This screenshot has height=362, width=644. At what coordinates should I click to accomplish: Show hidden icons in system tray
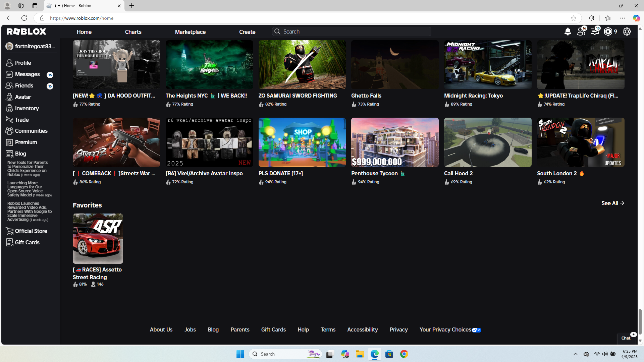pyautogui.click(x=575, y=354)
